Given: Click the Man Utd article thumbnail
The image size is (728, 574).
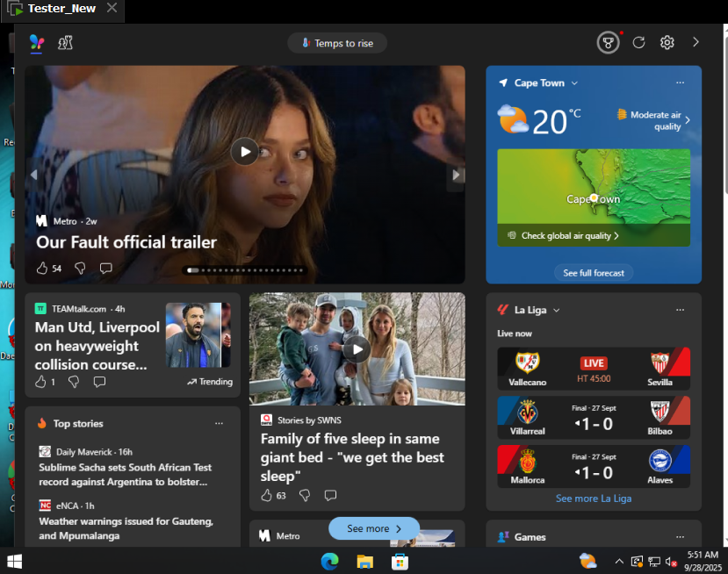Looking at the screenshot, I should pyautogui.click(x=198, y=335).
